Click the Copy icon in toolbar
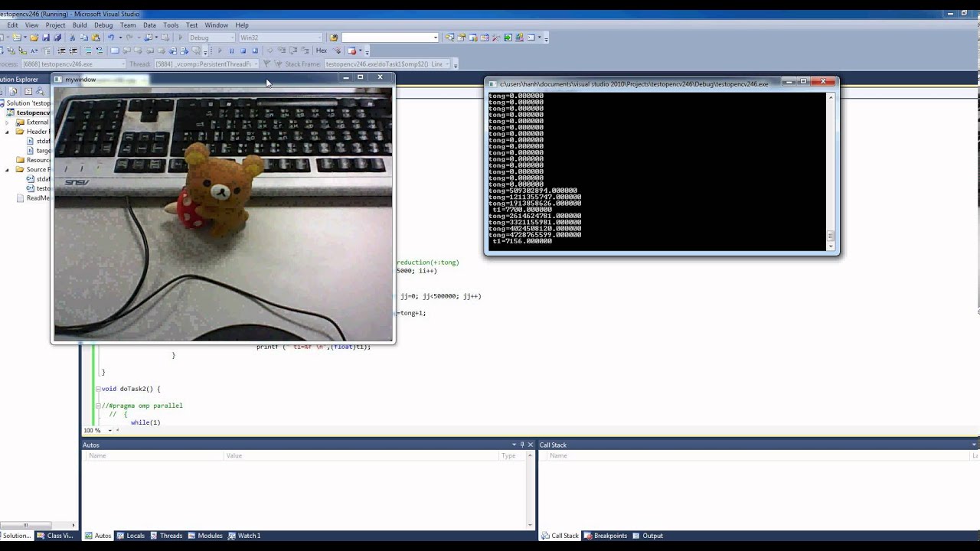The height and width of the screenshot is (551, 980). pos(83,37)
